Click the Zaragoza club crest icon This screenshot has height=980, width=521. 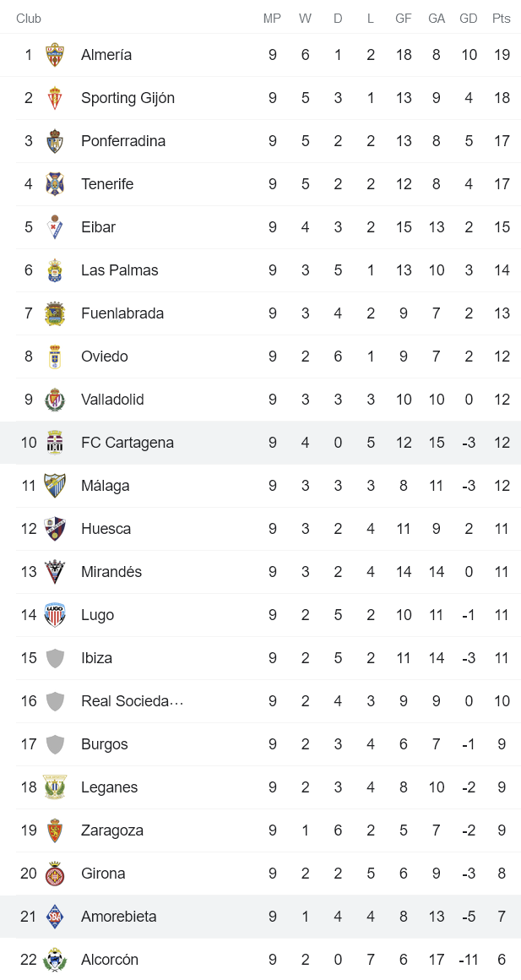[x=55, y=830]
